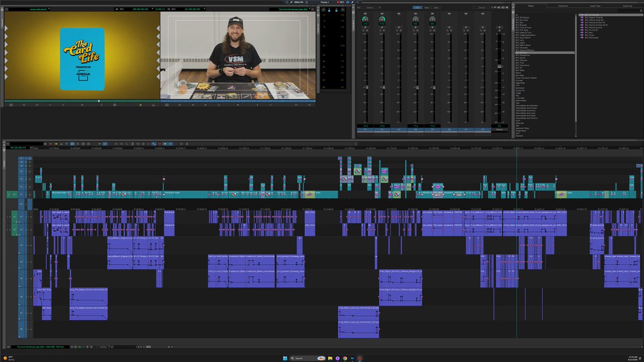
Task: Click the timeline zoom slider at the bottom
Action: point(149,347)
